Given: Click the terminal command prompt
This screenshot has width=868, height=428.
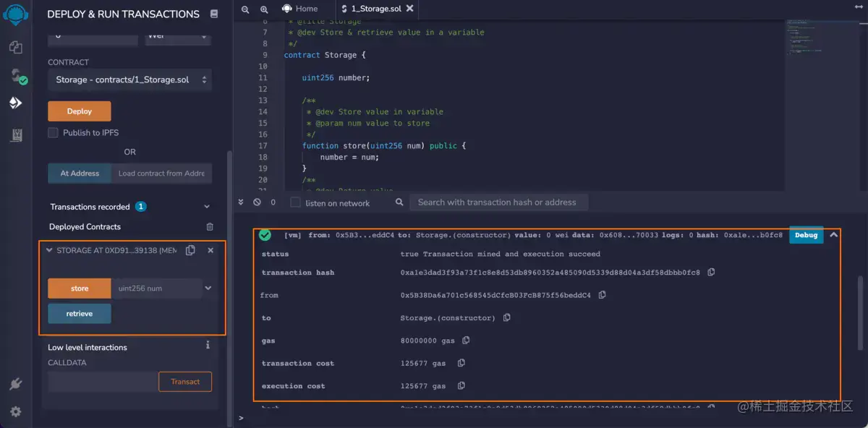Looking at the screenshot, I should pyautogui.click(x=242, y=417).
